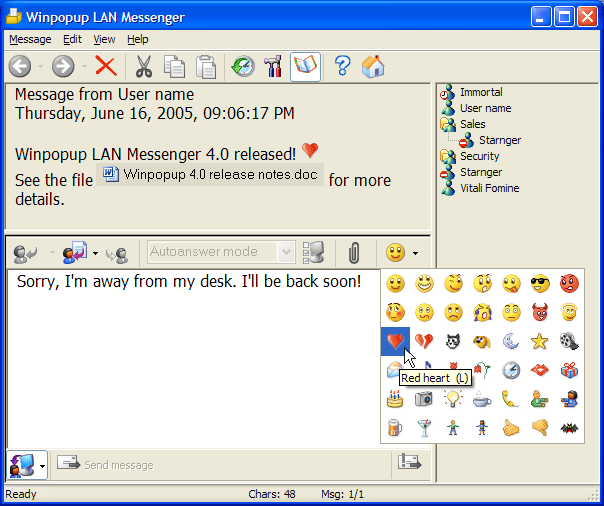Insert the birthday cake emoticon

[x=395, y=399]
